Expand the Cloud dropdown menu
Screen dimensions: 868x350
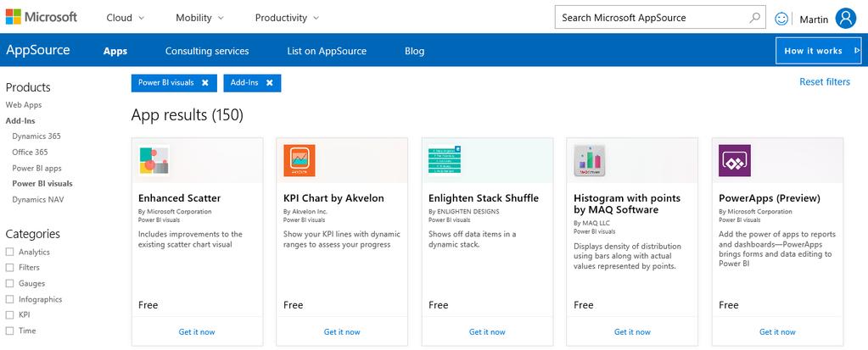pyautogui.click(x=125, y=18)
